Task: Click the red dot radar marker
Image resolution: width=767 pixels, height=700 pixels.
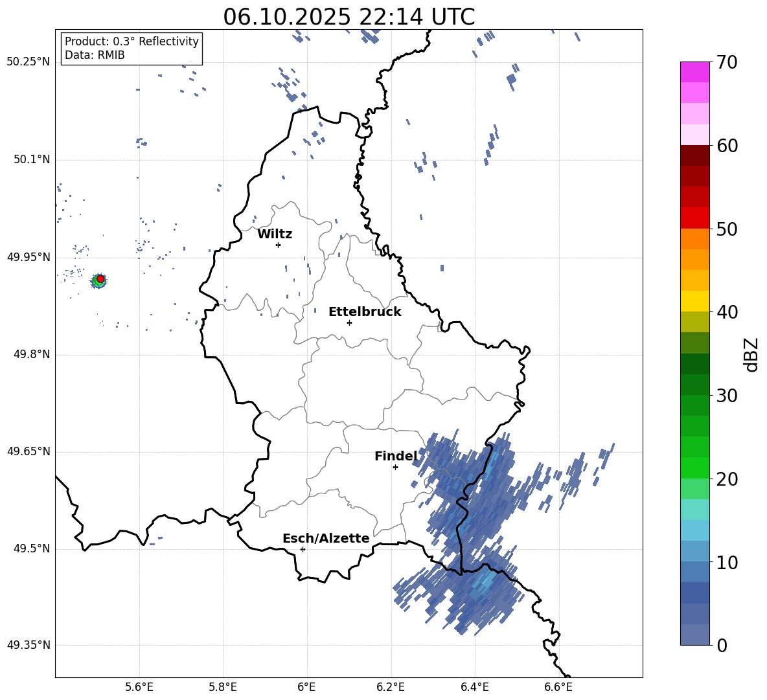Action: (100, 278)
